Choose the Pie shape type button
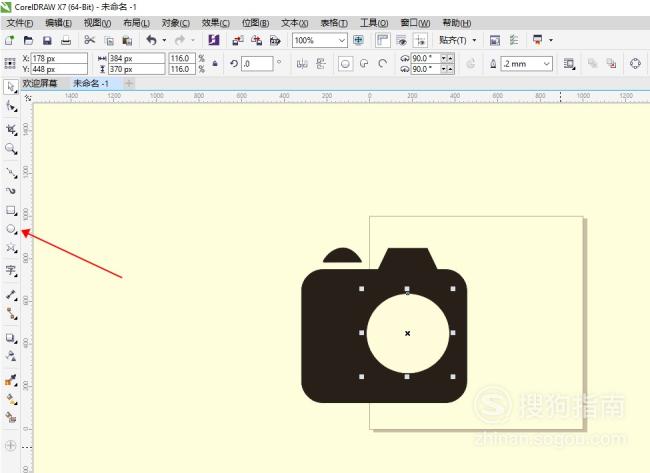 click(x=364, y=64)
